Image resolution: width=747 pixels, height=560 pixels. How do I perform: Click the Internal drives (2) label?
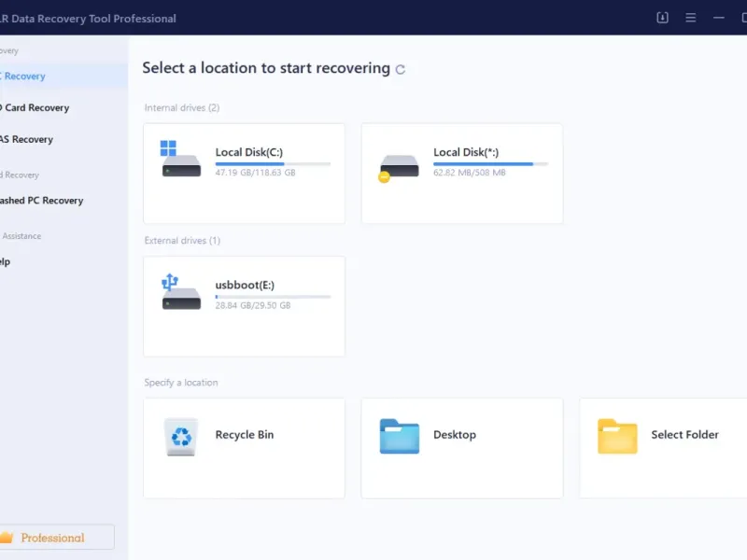coord(182,107)
